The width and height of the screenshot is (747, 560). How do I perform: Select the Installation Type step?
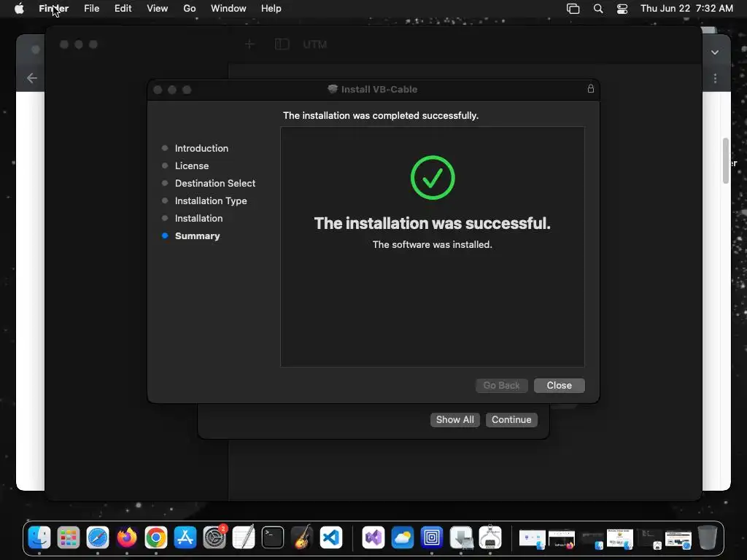211,201
